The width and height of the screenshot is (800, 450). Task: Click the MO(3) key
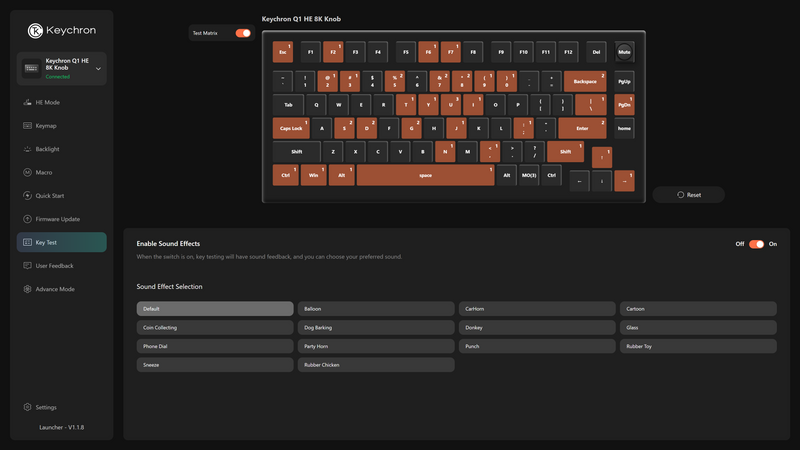(529, 175)
